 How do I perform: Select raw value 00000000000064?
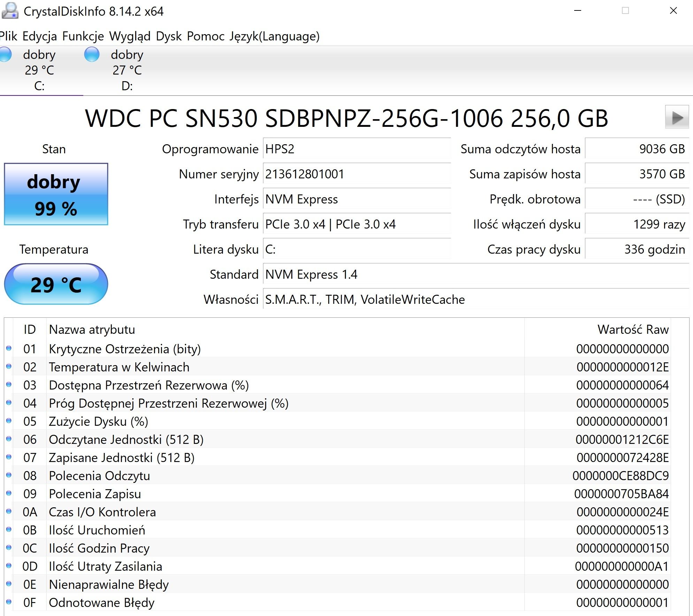tap(623, 385)
